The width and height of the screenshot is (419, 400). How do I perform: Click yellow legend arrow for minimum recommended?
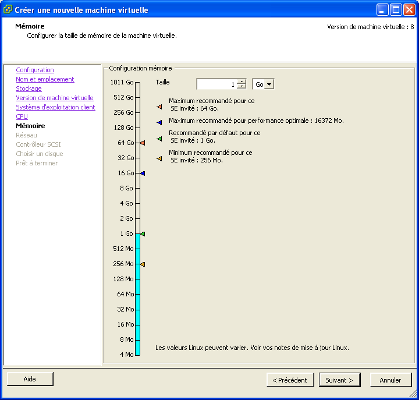pyautogui.click(x=160, y=158)
